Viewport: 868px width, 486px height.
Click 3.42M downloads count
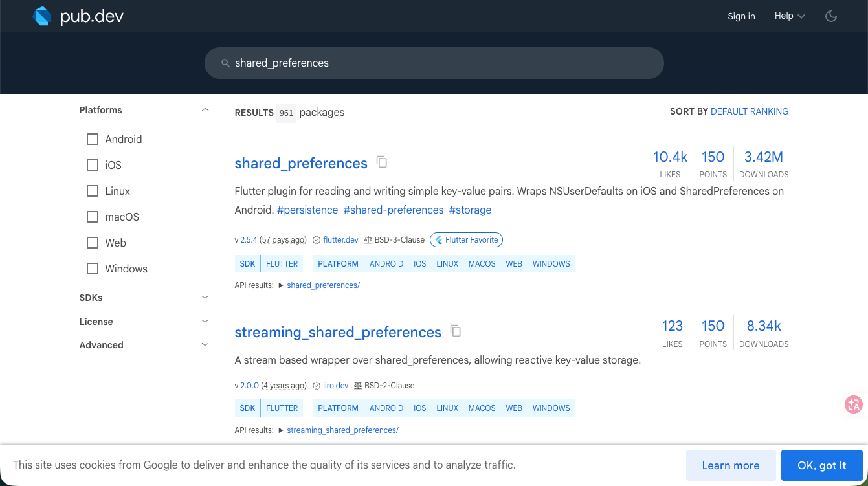point(764,157)
